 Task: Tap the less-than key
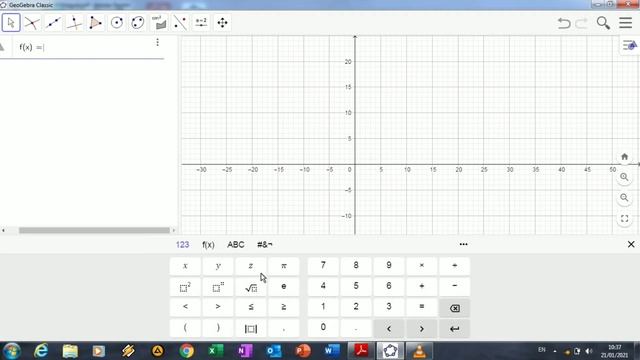(185, 307)
